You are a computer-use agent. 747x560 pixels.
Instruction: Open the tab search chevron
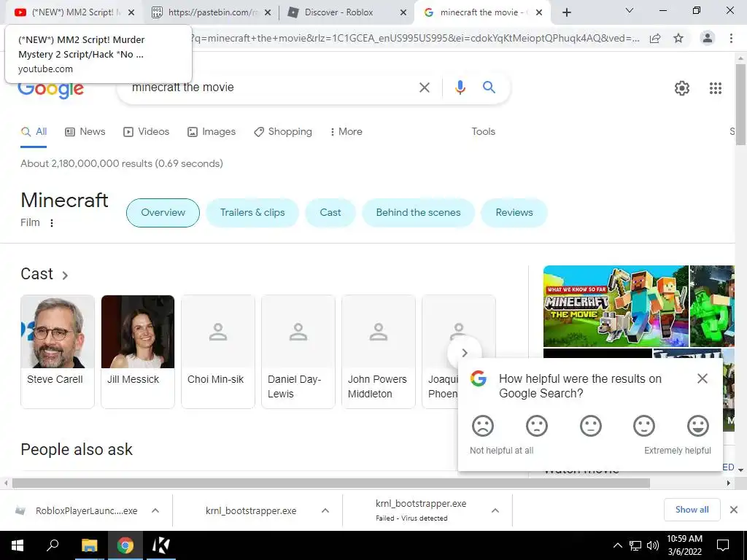point(630,10)
